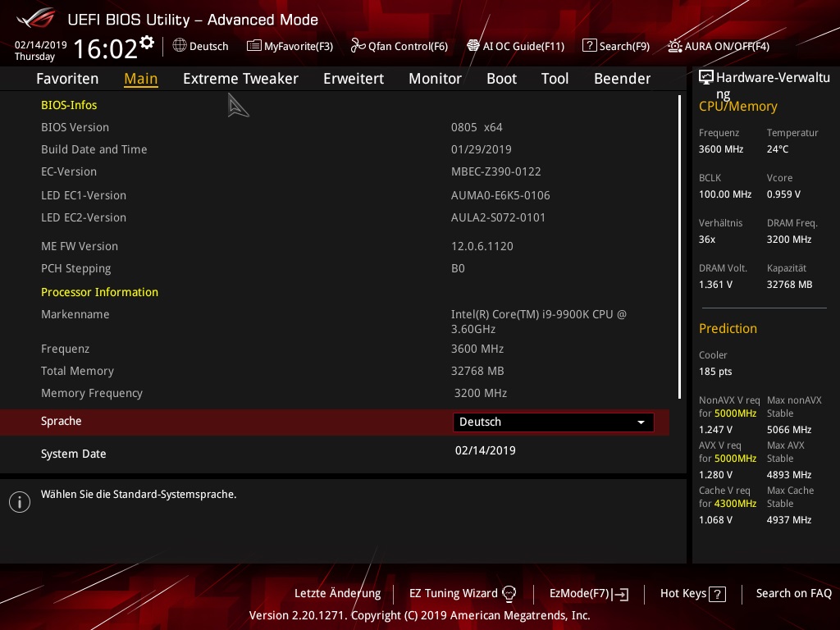
Task: Click the info icon beside help text
Action: 20,502
